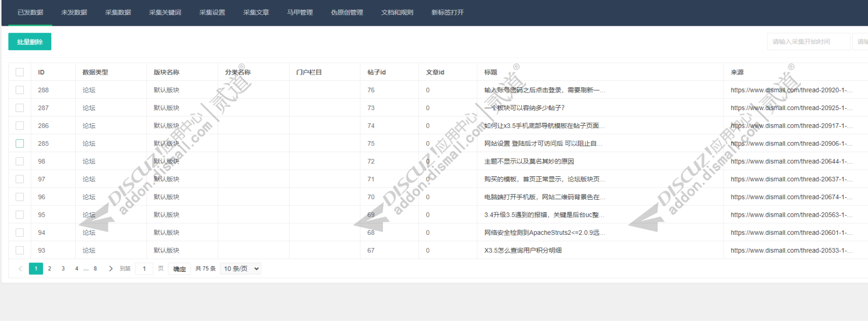The image size is (868, 321).
Task: Click the source URL thread-20925
Action: (791, 108)
